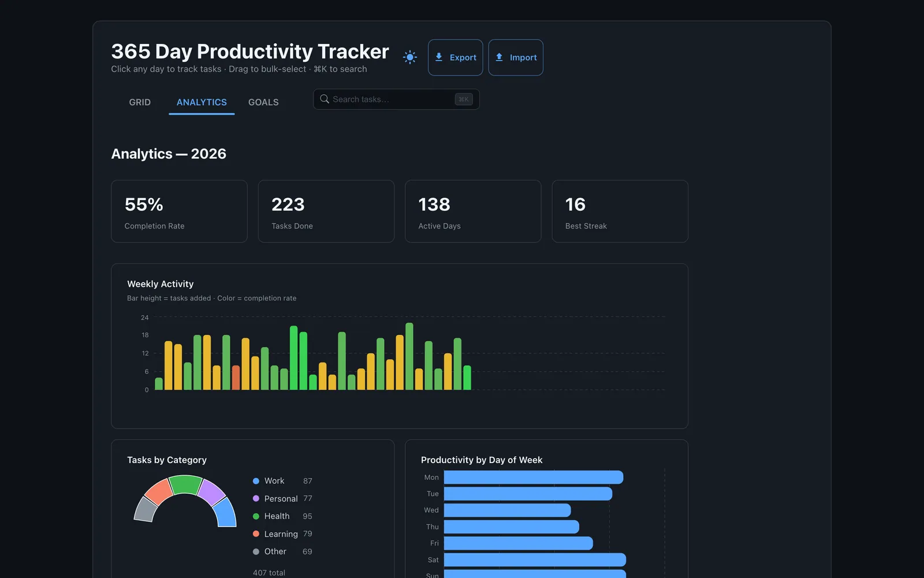Click the Personal legend purple dot

point(256,498)
